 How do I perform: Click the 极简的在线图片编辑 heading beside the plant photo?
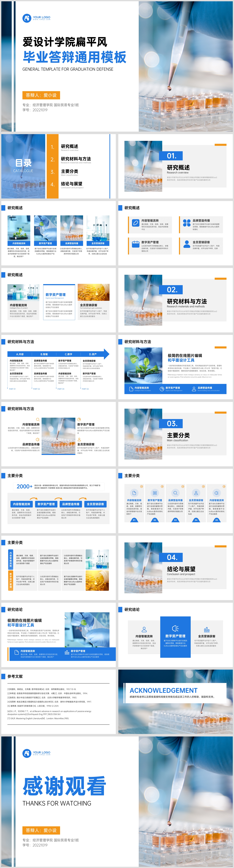pos(185,355)
